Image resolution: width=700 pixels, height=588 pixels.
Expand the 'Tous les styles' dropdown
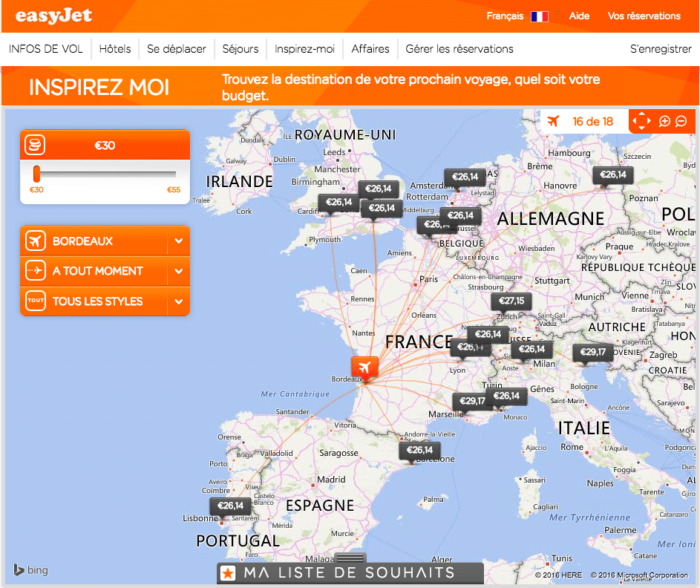click(179, 301)
